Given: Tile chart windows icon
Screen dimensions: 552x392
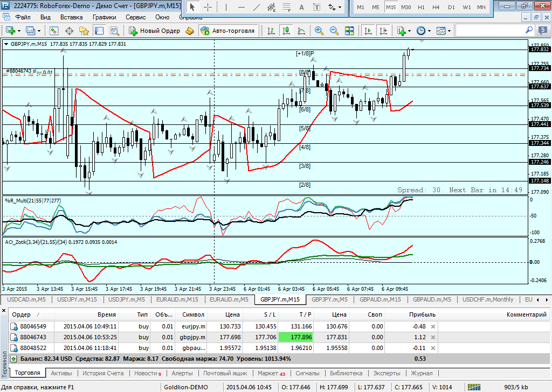Looking at the screenshot, I should pos(349,31).
